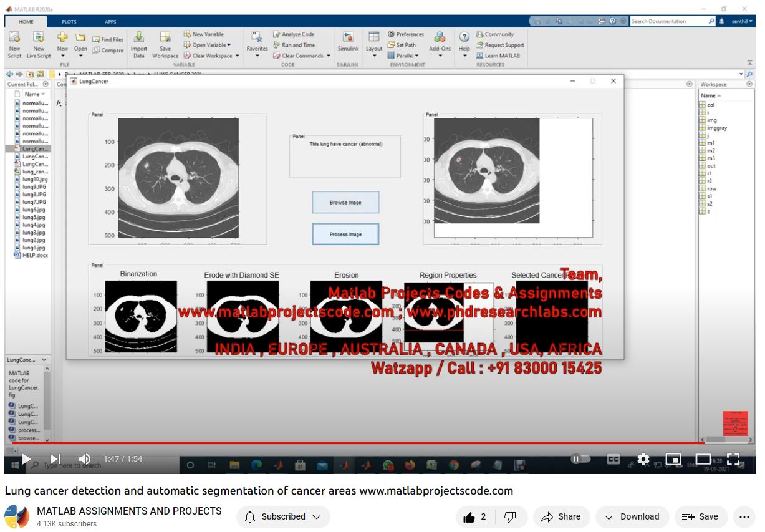
Task: Like this video
Action: pos(475,516)
